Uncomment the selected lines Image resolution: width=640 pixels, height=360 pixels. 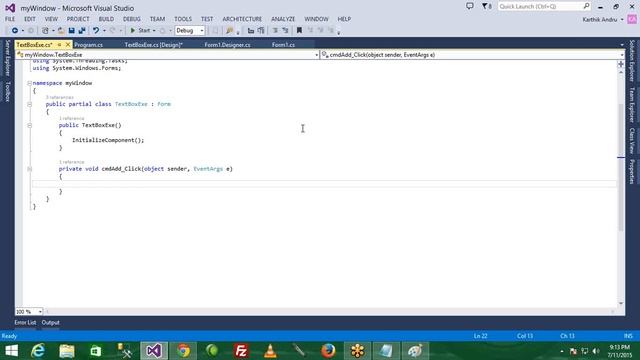pyautogui.click(x=285, y=31)
